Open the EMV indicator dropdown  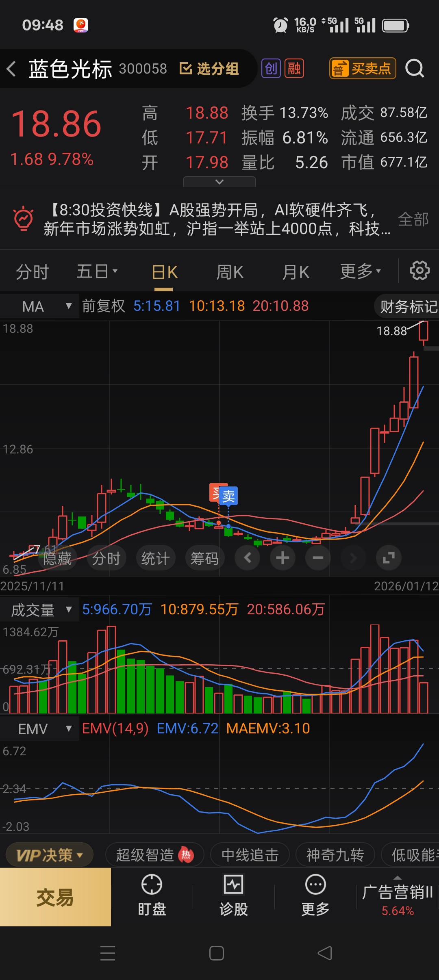click(x=39, y=729)
